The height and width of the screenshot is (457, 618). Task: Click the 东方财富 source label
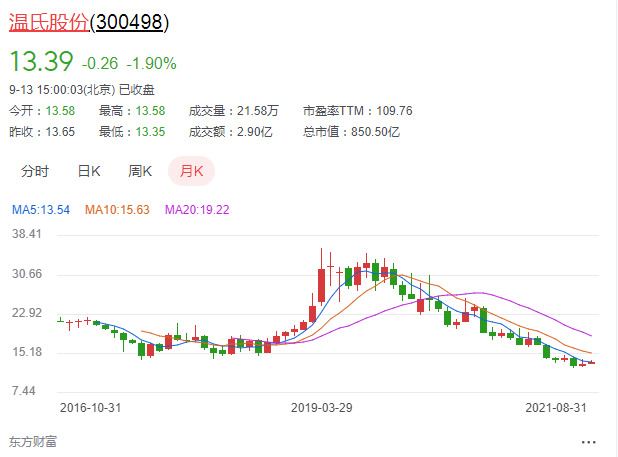pyautogui.click(x=33, y=442)
